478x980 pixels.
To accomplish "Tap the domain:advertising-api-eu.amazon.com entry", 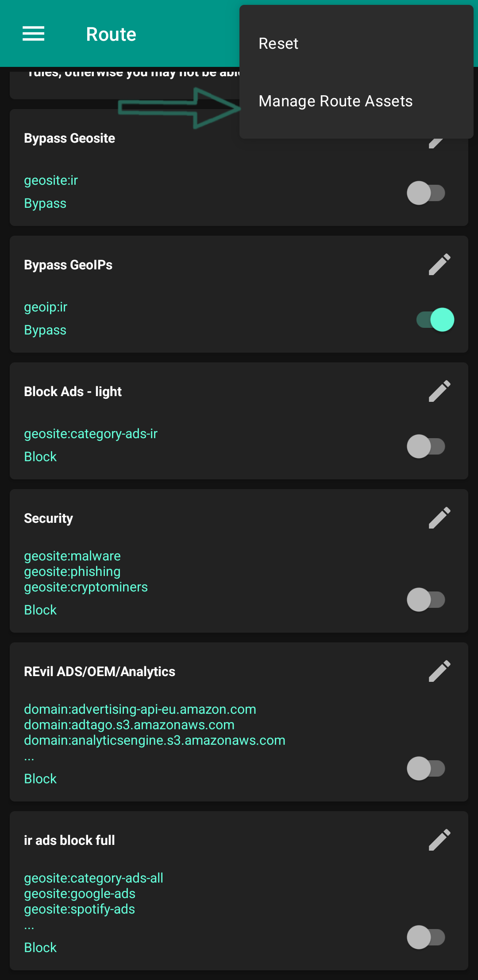I will 140,709.
